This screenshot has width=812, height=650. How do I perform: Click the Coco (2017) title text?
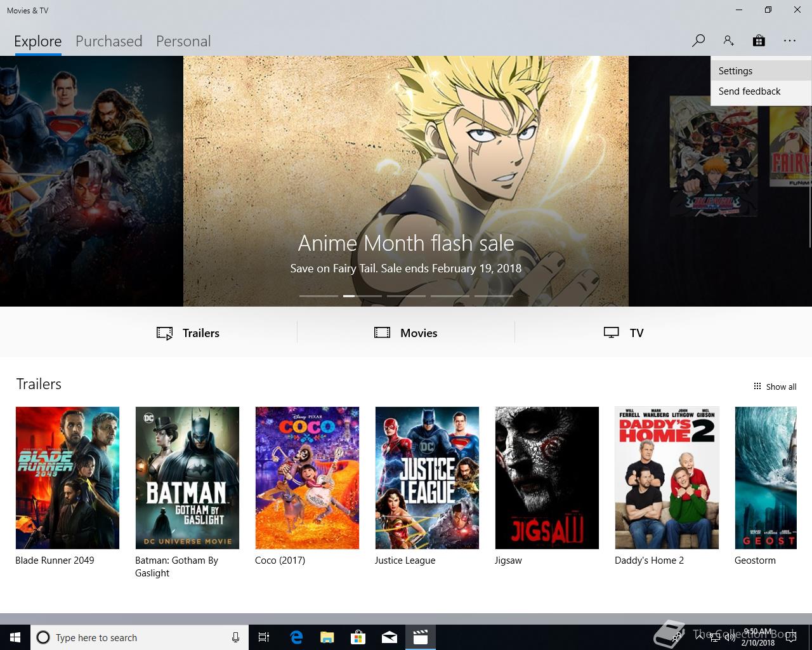(280, 560)
